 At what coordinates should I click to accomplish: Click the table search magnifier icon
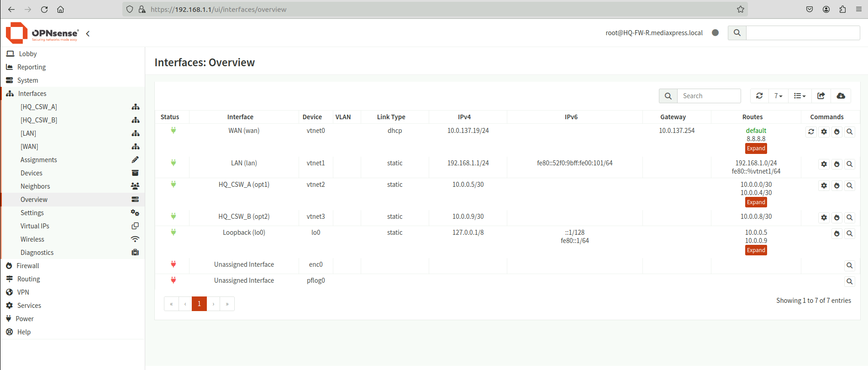(668, 96)
